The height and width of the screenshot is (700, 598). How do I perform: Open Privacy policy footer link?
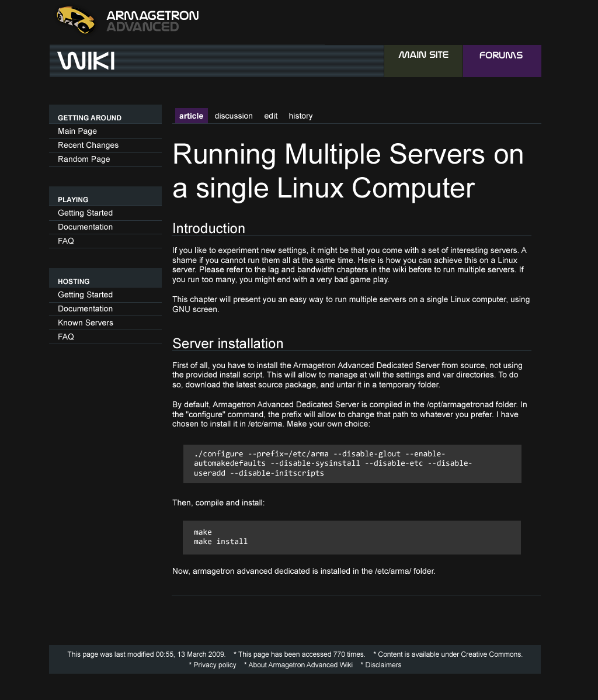click(215, 665)
